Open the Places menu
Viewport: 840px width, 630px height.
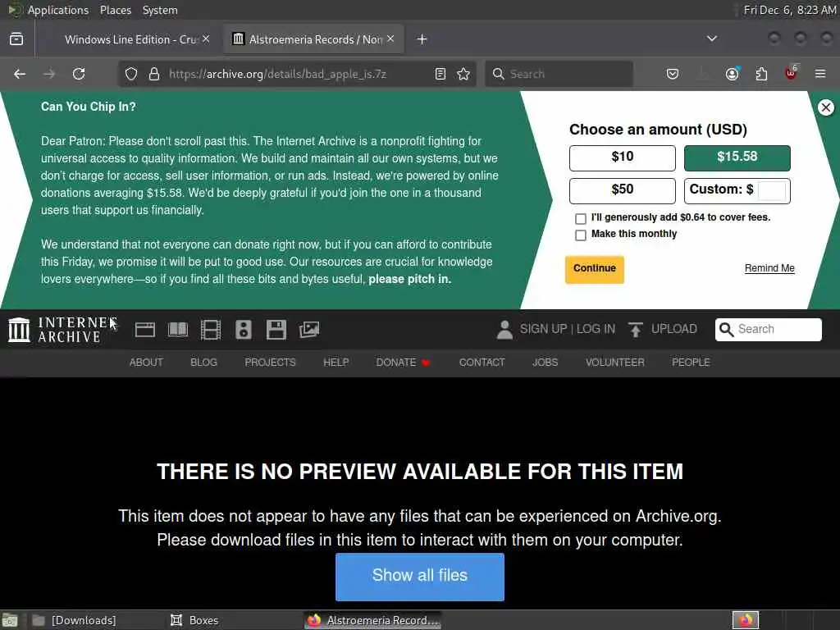click(x=116, y=10)
